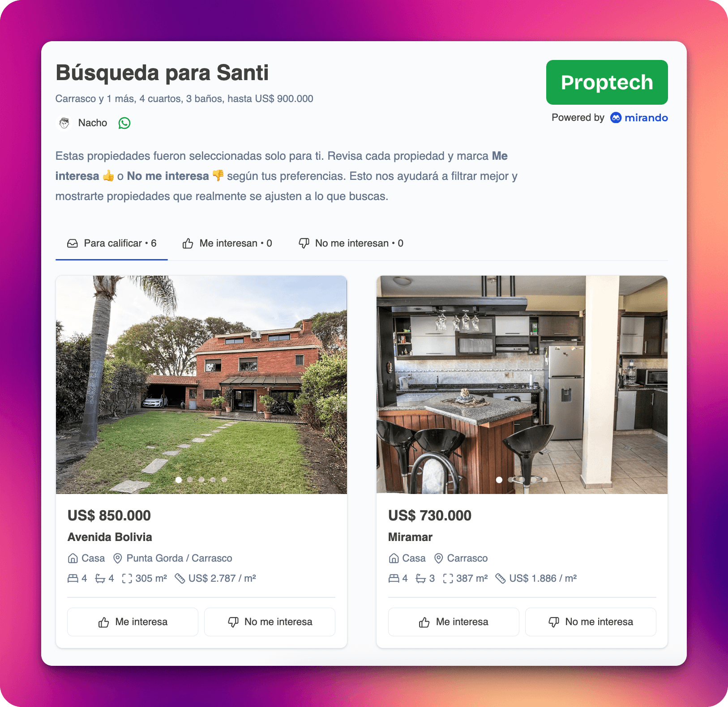Open the Avenida Bolivia house photo

(x=201, y=385)
